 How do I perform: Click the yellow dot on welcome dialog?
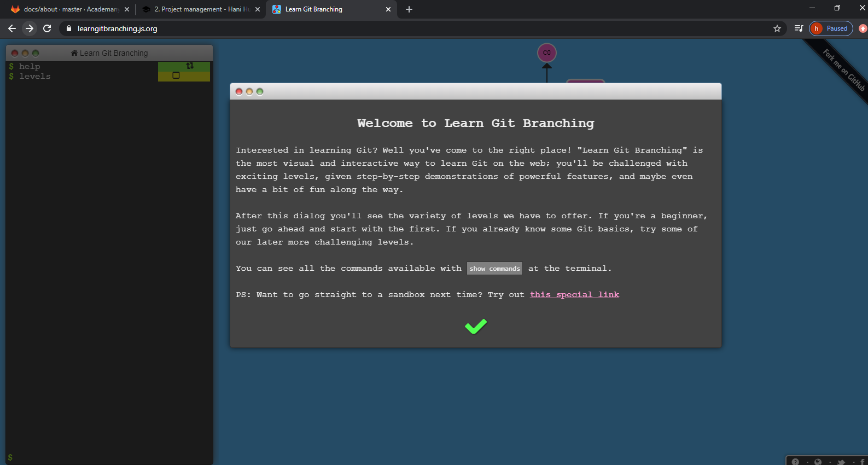pos(249,91)
